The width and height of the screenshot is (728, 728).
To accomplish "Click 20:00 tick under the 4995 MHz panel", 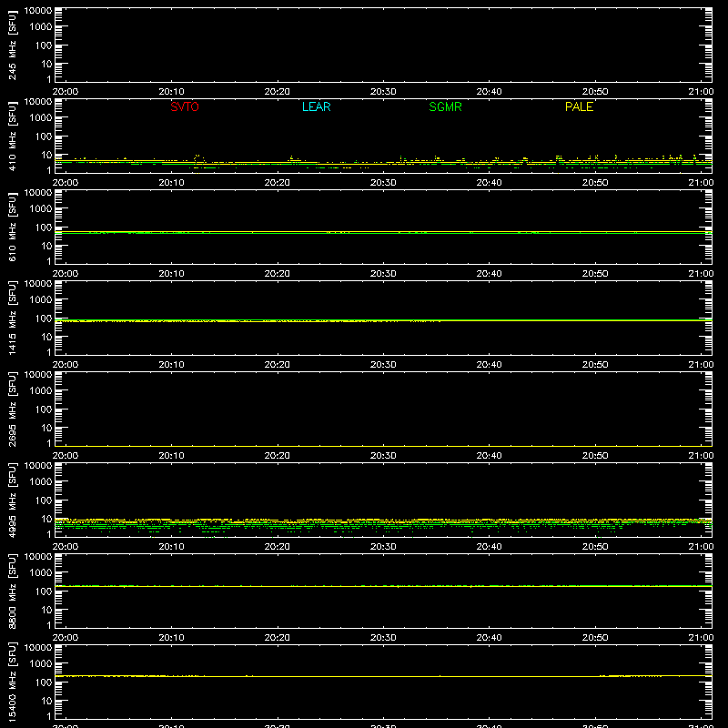I will tap(65, 547).
